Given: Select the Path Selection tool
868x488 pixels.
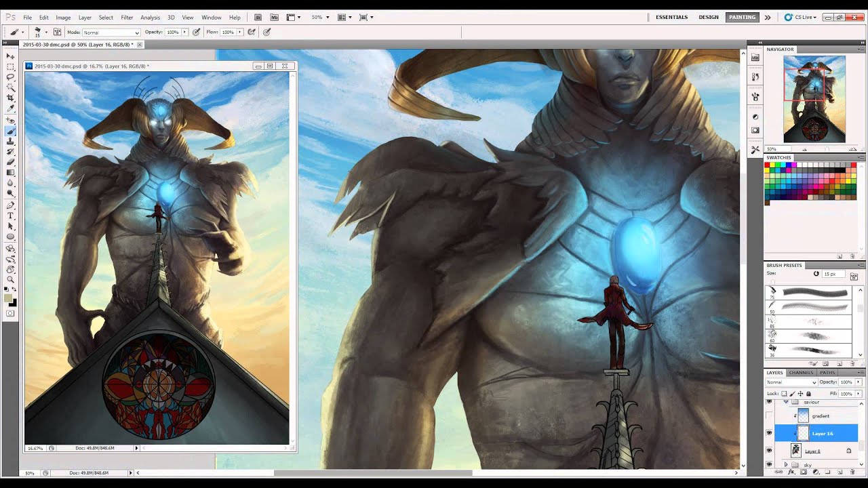Looking at the screenshot, I should (x=10, y=226).
